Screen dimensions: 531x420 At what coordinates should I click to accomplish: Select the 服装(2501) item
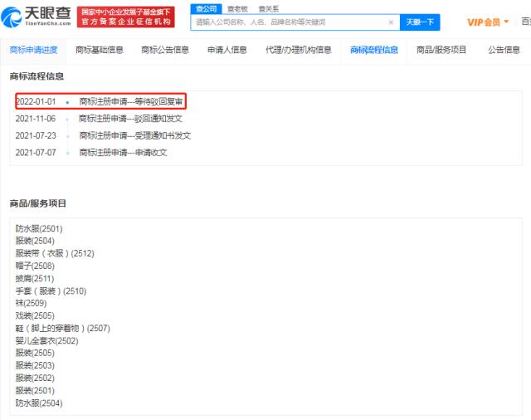click(x=35, y=390)
